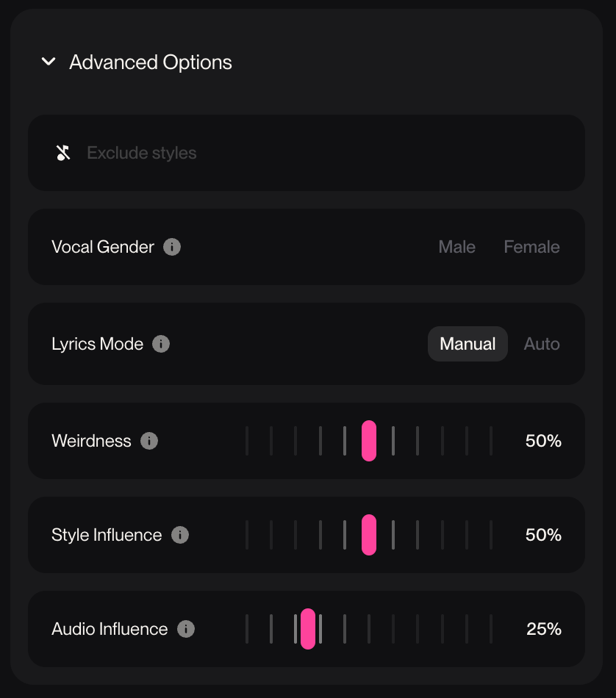This screenshot has height=698, width=616.
Task: Select Female vocal gender
Action: (x=531, y=247)
